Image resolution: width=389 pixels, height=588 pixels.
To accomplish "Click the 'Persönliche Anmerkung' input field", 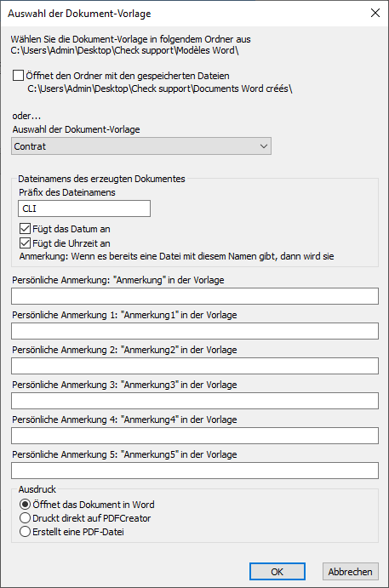I will (x=195, y=296).
